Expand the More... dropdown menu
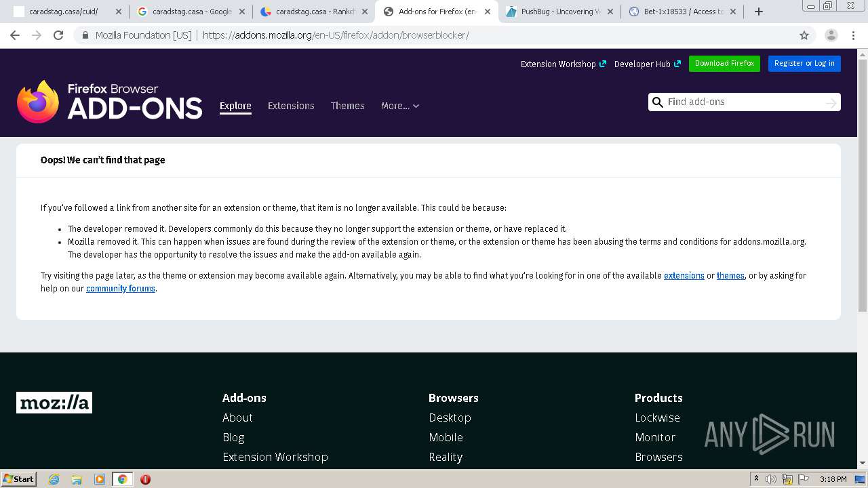Viewport: 868px width, 488px height. click(400, 106)
